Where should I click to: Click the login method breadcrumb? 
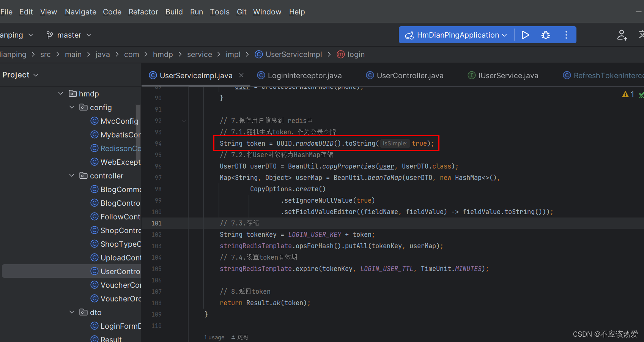pyautogui.click(x=351, y=54)
